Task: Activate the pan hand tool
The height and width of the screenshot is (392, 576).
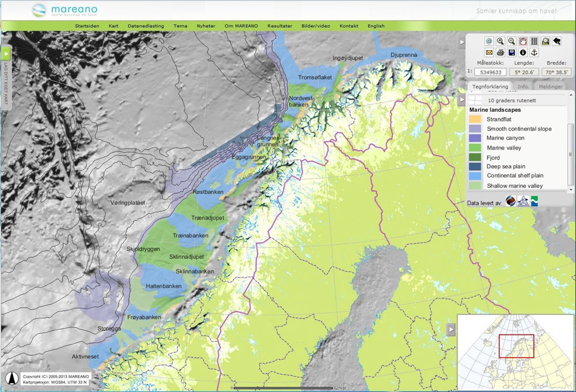Action: [x=523, y=41]
